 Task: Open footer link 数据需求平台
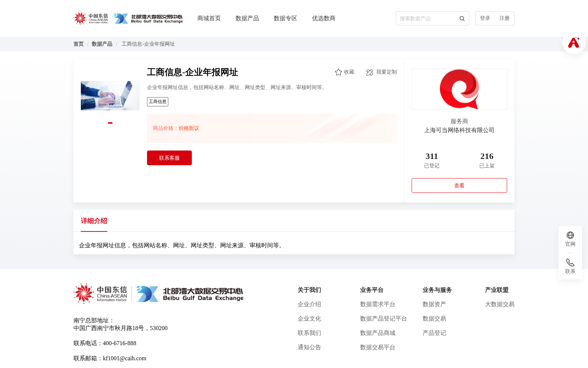[378, 304]
